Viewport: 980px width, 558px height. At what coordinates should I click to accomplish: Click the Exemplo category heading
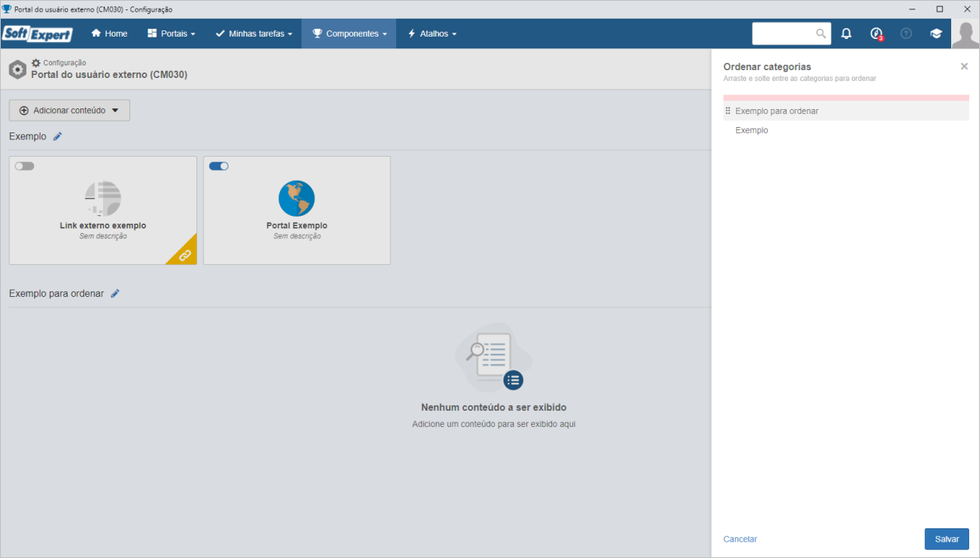point(27,136)
